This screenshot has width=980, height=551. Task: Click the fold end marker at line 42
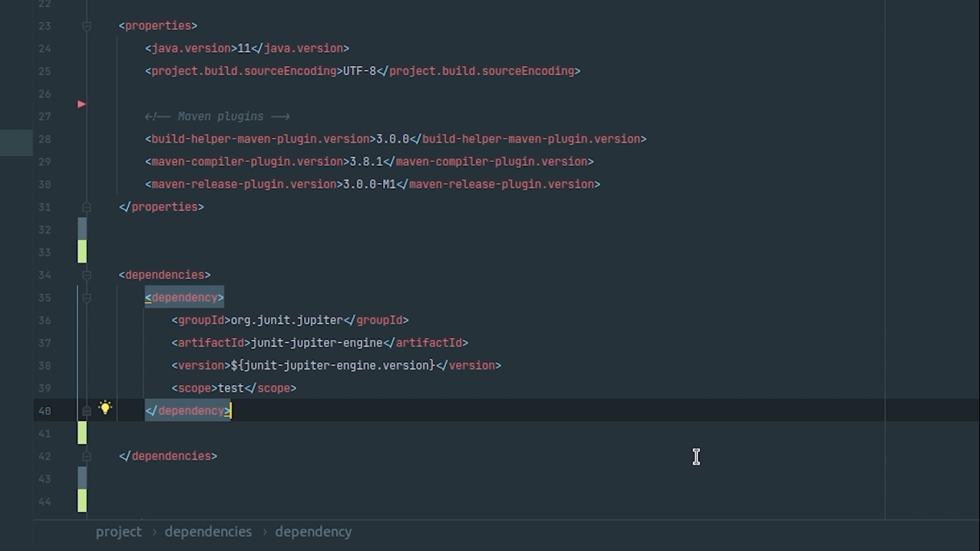tap(87, 456)
